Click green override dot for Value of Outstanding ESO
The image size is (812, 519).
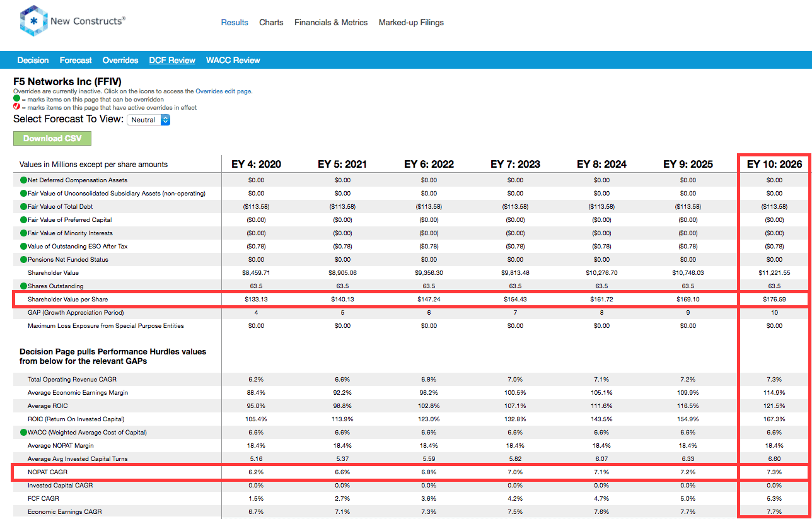click(x=23, y=247)
